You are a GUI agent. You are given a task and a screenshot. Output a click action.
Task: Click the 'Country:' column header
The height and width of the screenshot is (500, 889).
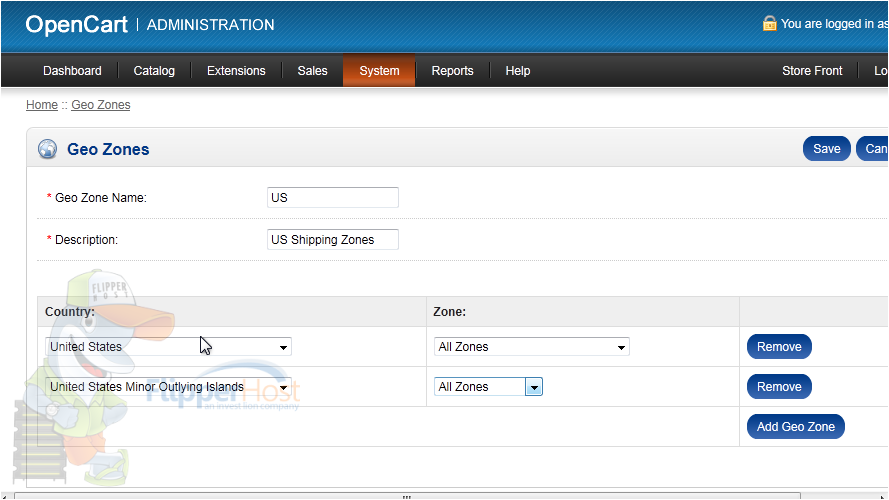[70, 312]
